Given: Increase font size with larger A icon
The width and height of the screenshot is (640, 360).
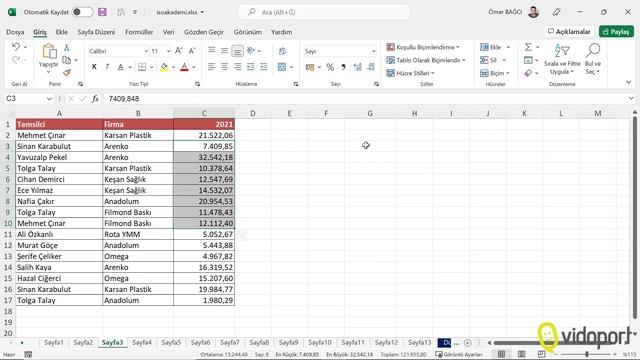Looking at the screenshot, I should 178,51.
